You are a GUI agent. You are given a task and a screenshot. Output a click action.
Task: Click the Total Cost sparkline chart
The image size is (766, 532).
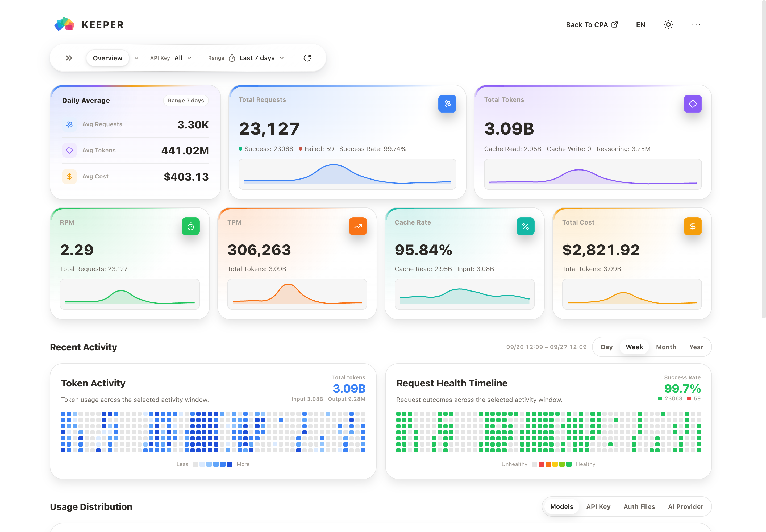click(x=632, y=294)
